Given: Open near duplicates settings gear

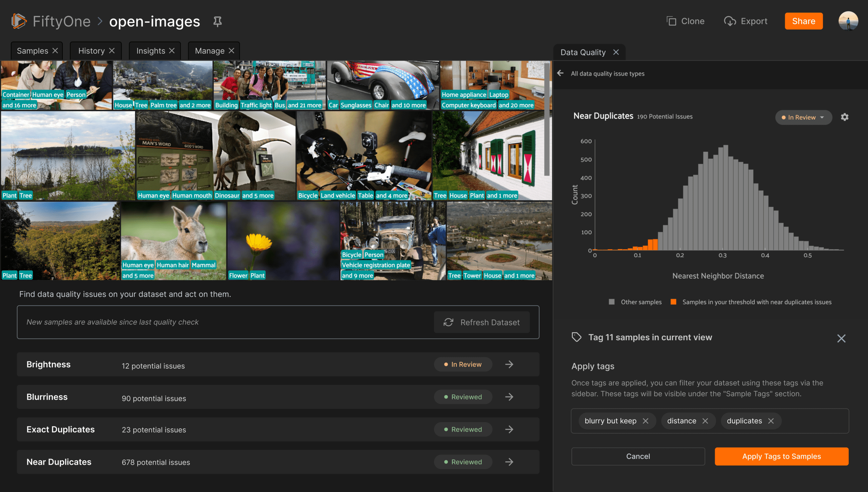Looking at the screenshot, I should pos(845,117).
